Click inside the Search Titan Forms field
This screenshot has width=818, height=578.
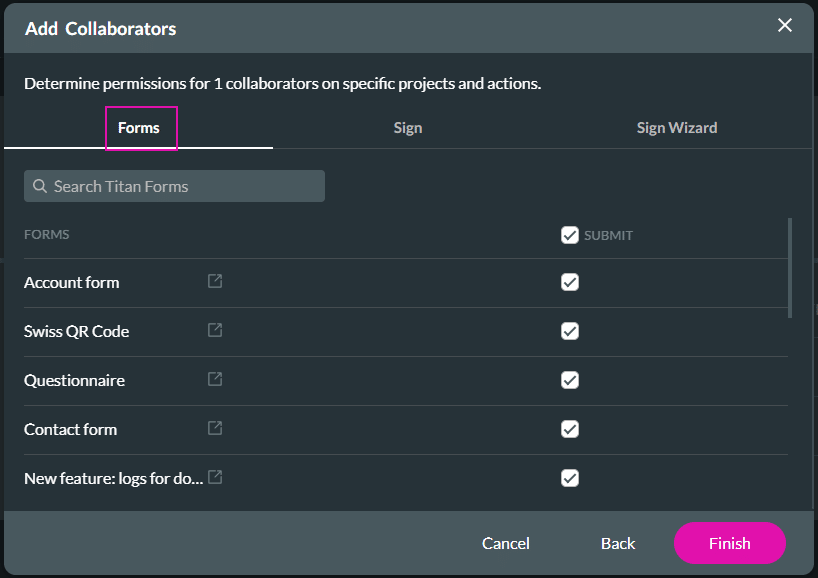(174, 186)
